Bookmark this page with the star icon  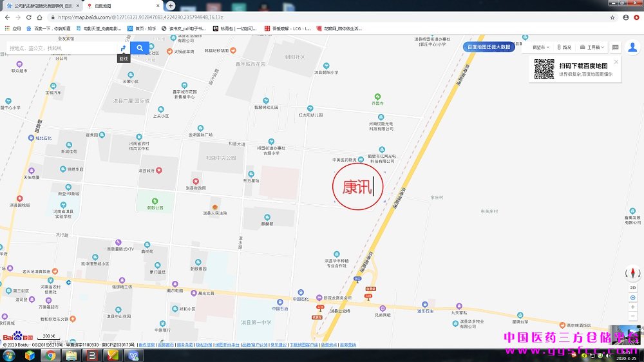[612, 17]
